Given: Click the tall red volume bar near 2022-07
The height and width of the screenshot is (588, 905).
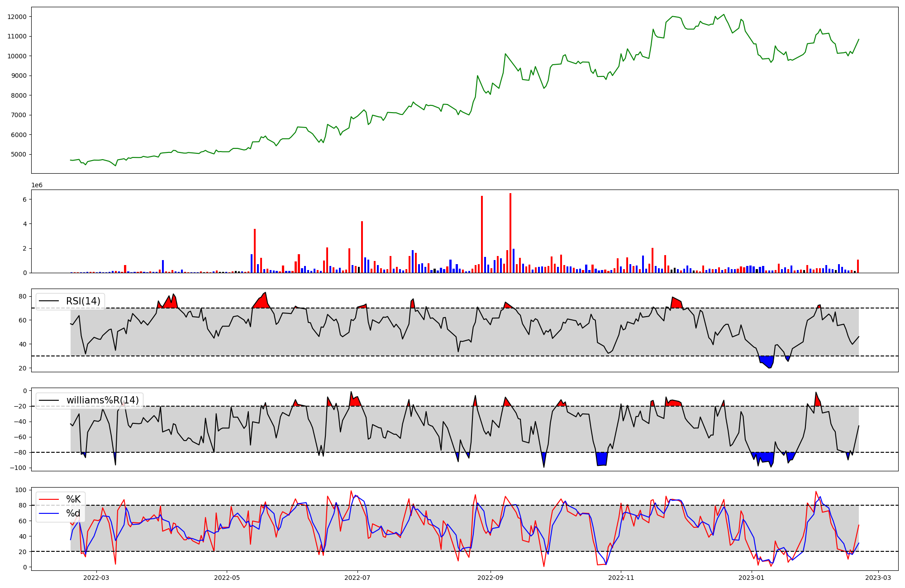Looking at the screenshot, I should pyautogui.click(x=362, y=247).
